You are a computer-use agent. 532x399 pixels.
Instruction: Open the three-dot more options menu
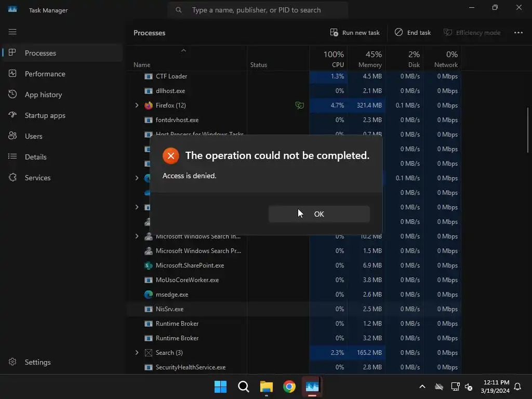(518, 33)
